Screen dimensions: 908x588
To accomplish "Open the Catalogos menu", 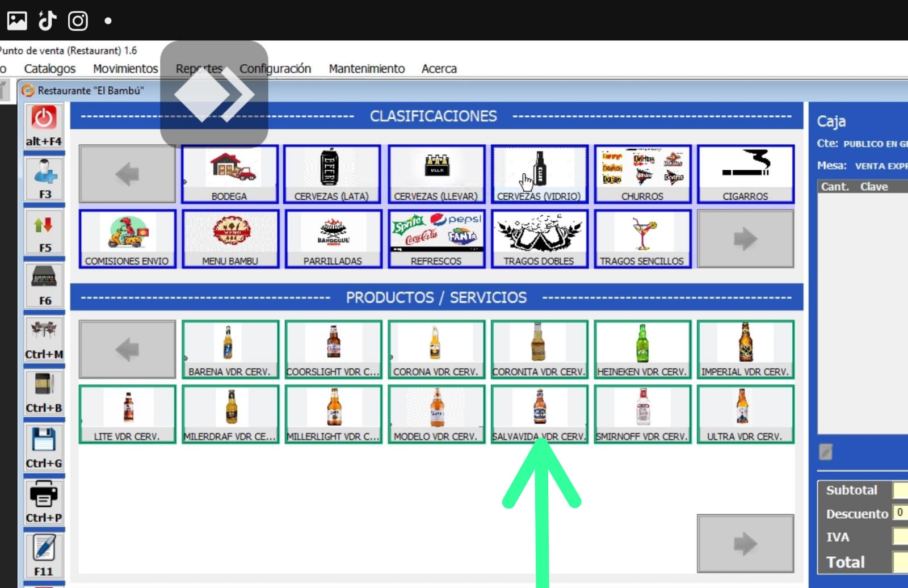I will click(50, 69).
